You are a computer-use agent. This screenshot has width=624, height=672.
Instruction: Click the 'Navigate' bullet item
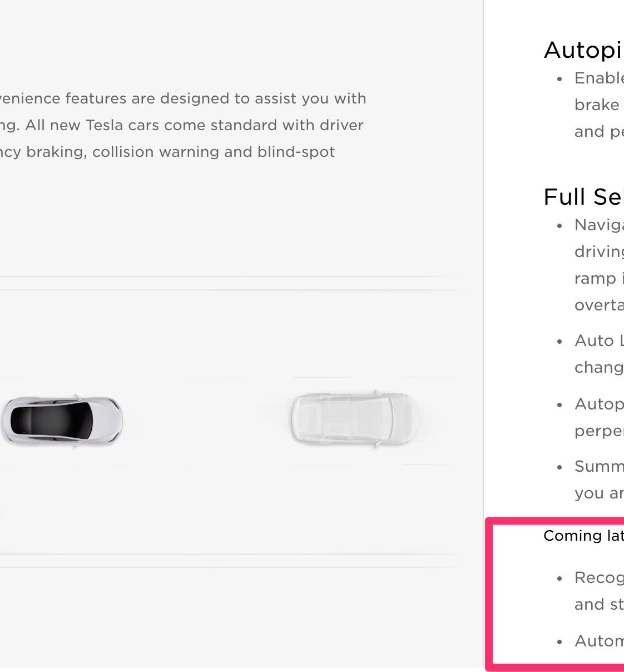pyautogui.click(x=599, y=225)
